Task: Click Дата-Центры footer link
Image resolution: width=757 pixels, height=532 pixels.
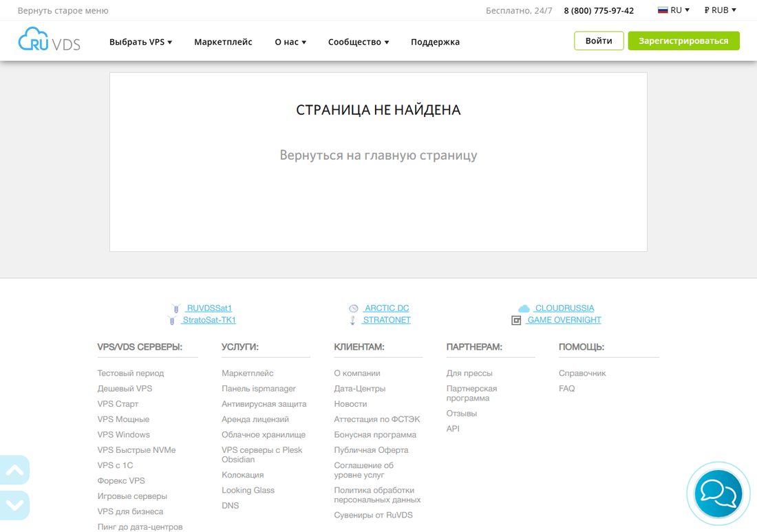Action: point(360,389)
